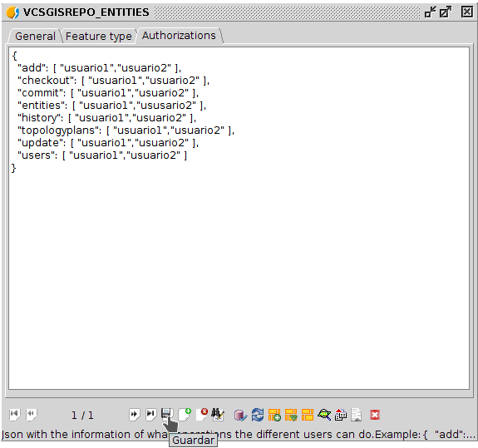This screenshot has height=448, width=478.
Task: Go to the first record
Action: (x=14, y=415)
